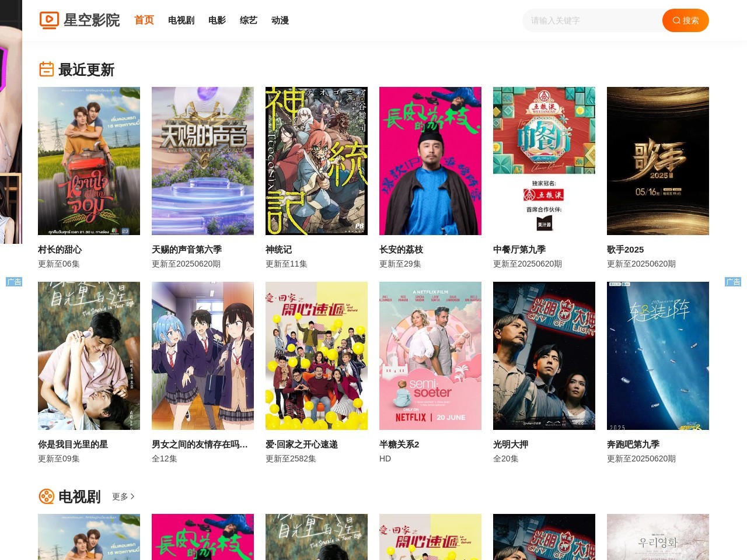Open the Korean 우리영화 poster in 电视剧 row
Viewport: 747px width, 560px height.
coord(658,537)
